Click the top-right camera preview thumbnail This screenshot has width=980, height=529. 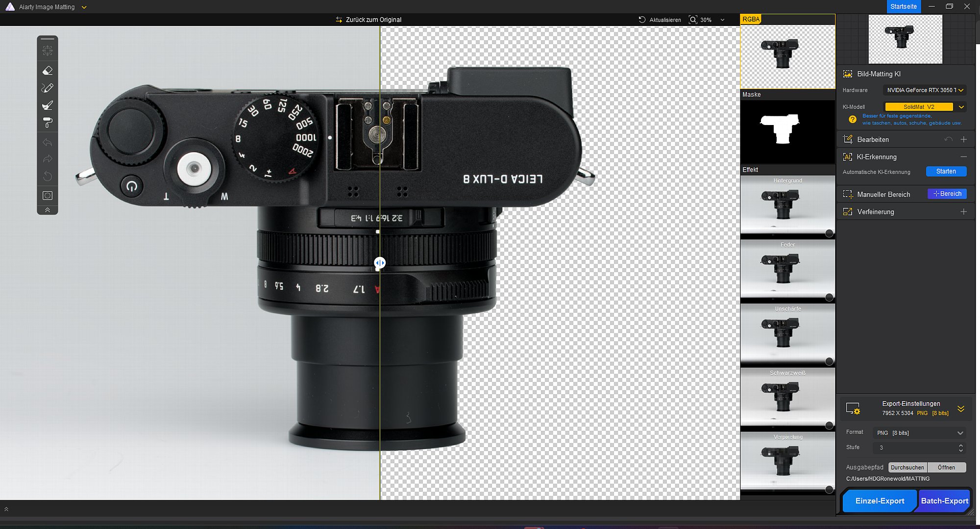(905, 39)
